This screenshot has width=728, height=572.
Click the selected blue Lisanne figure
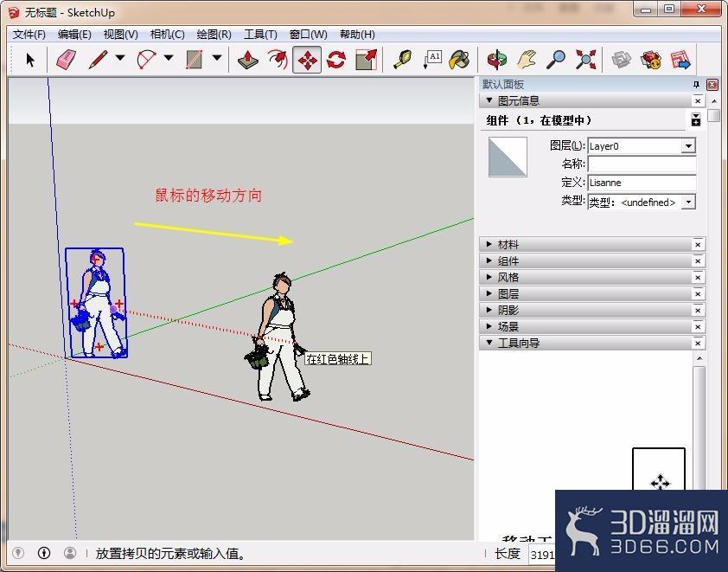(98, 305)
